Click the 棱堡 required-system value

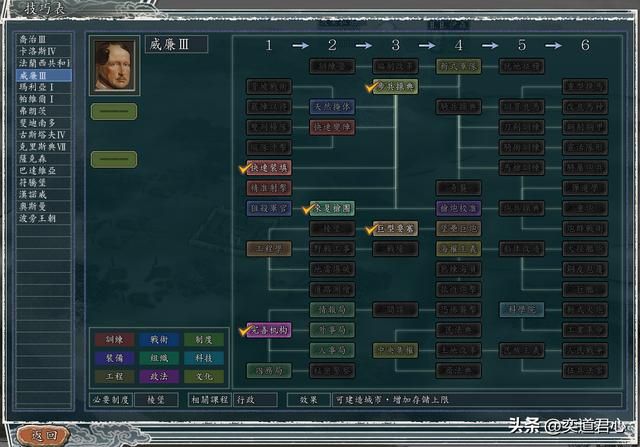tap(156, 400)
